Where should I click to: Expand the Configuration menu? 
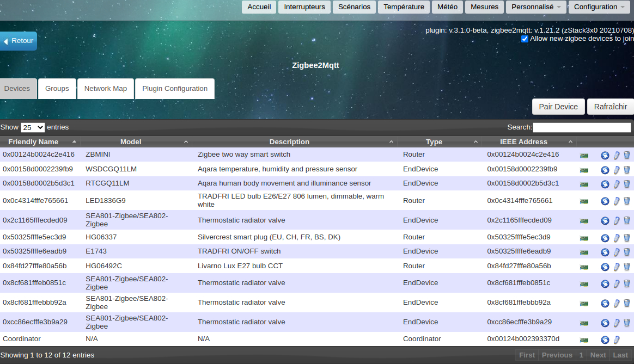[599, 7]
